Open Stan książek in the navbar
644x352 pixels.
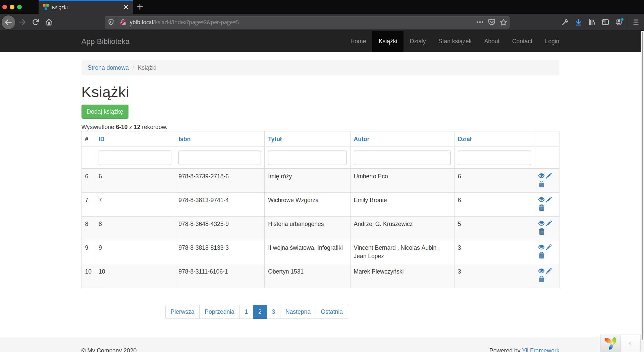455,41
